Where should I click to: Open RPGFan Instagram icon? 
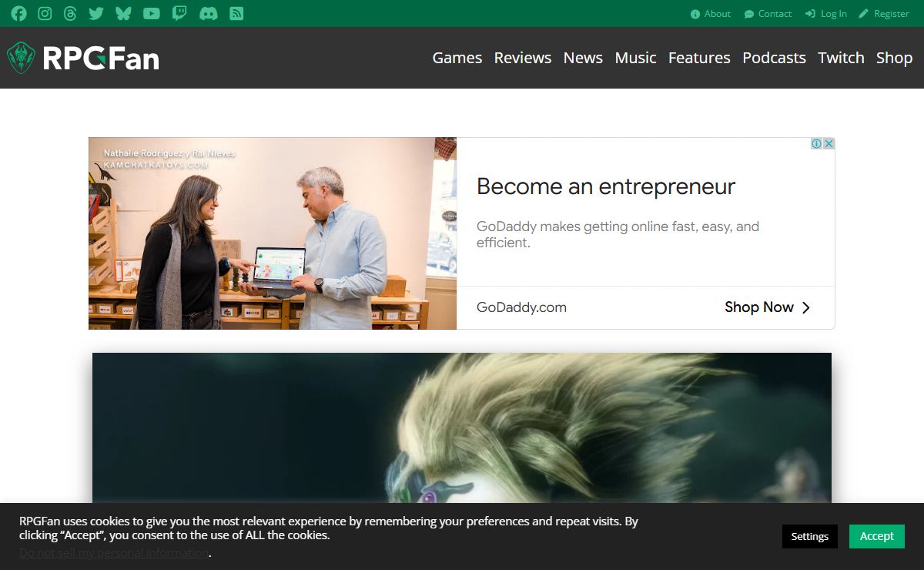[x=45, y=14]
